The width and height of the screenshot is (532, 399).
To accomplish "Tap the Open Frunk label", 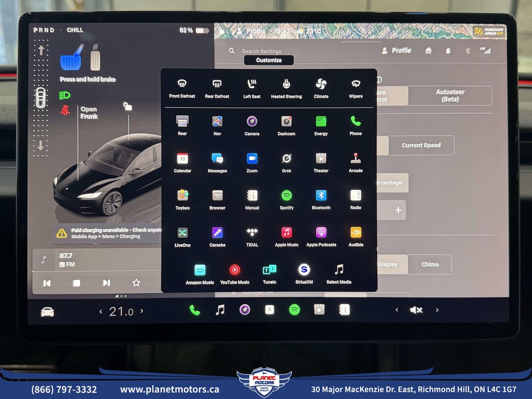I will click(89, 113).
